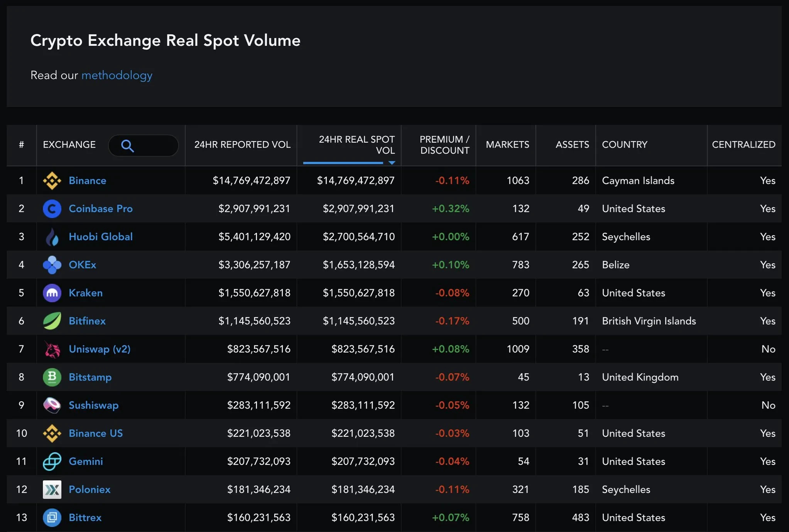
Task: Click Binance US discount -0.03%
Action: click(452, 433)
